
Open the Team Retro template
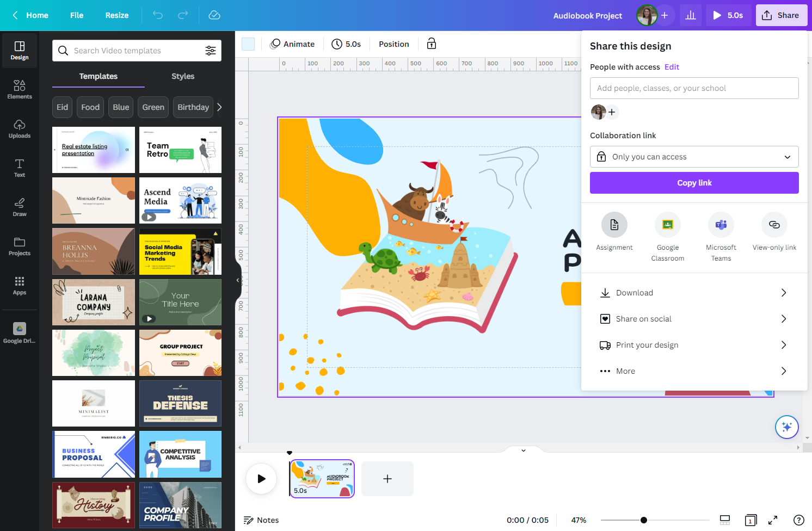(x=180, y=150)
